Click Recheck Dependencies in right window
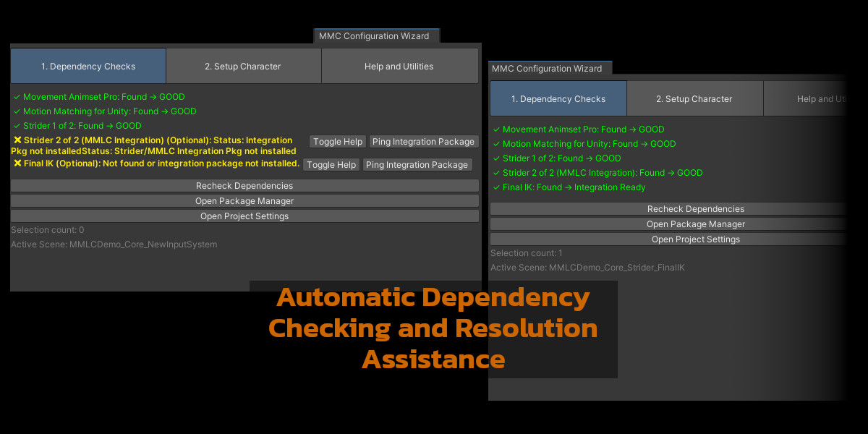The height and width of the screenshot is (434, 868). 668,209
